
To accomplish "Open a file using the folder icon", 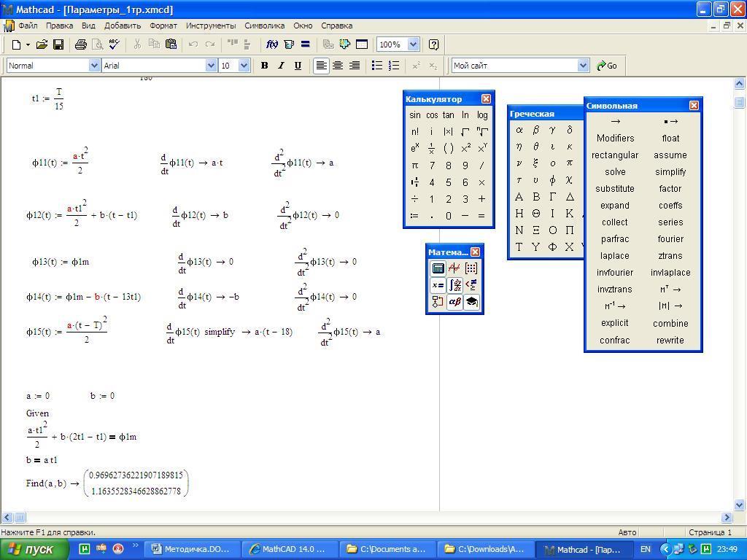I will (x=42, y=44).
